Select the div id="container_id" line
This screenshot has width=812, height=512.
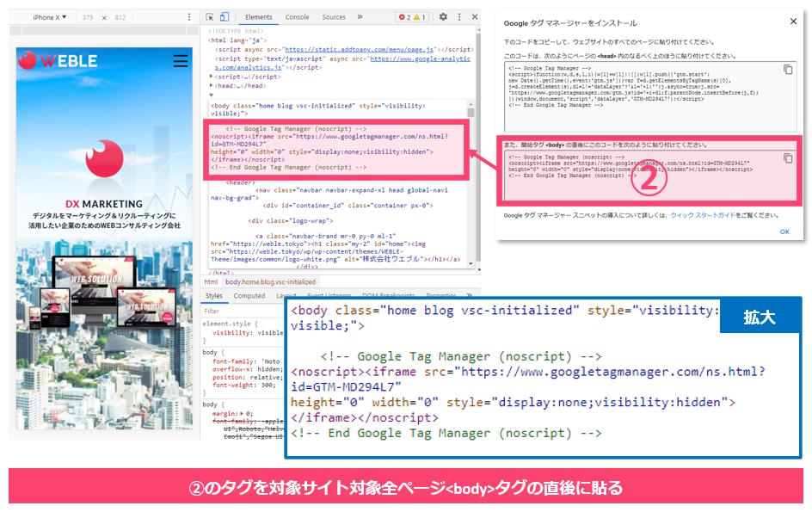click(x=348, y=205)
